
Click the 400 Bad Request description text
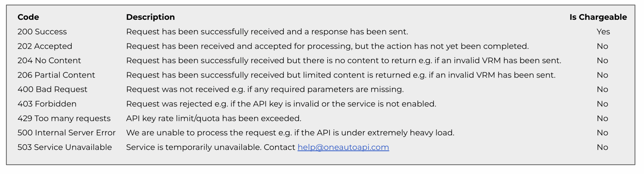click(x=265, y=89)
